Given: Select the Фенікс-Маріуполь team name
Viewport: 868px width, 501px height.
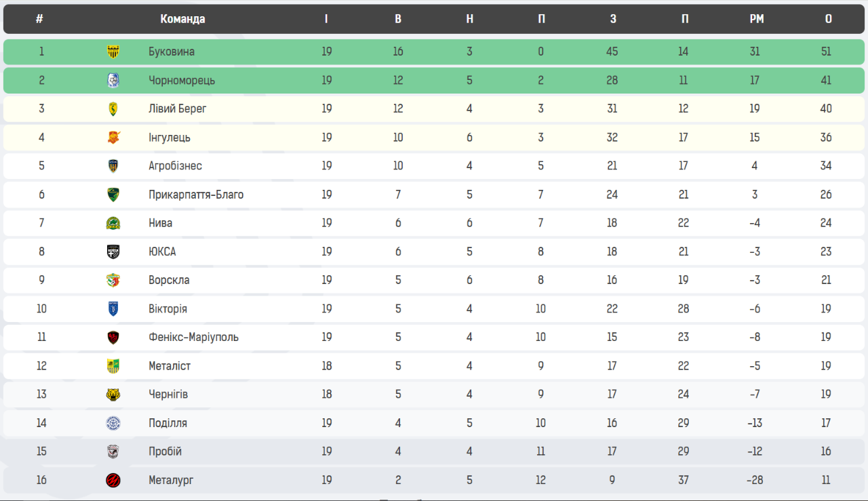Looking at the screenshot, I should 193,337.
